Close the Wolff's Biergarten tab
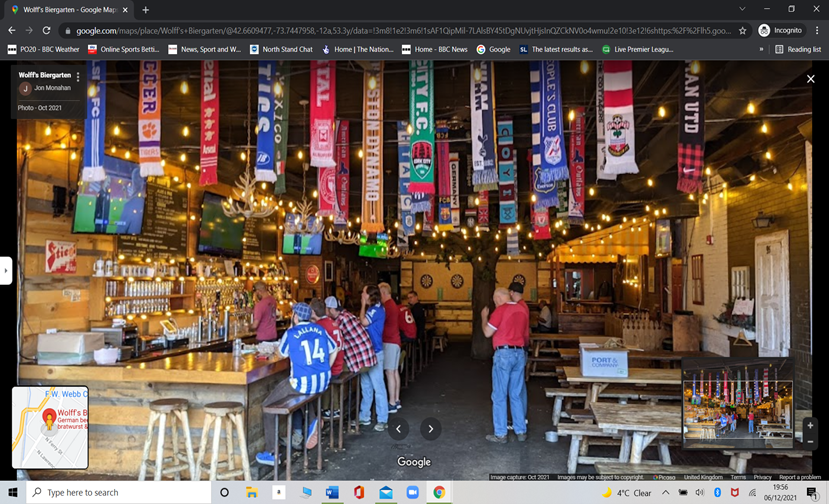Screen dimensions: 829x504 tap(125, 10)
